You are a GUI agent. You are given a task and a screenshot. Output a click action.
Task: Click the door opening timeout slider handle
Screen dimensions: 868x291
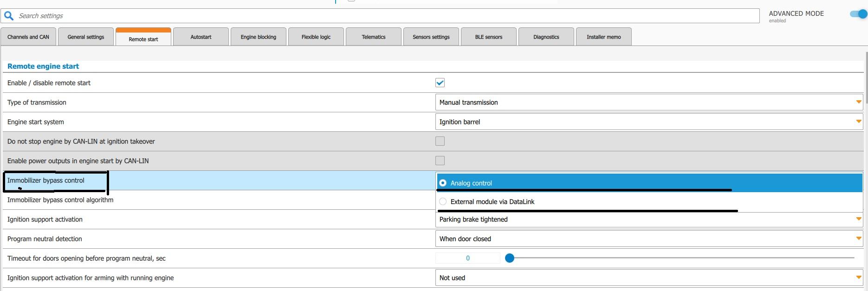tap(510, 258)
